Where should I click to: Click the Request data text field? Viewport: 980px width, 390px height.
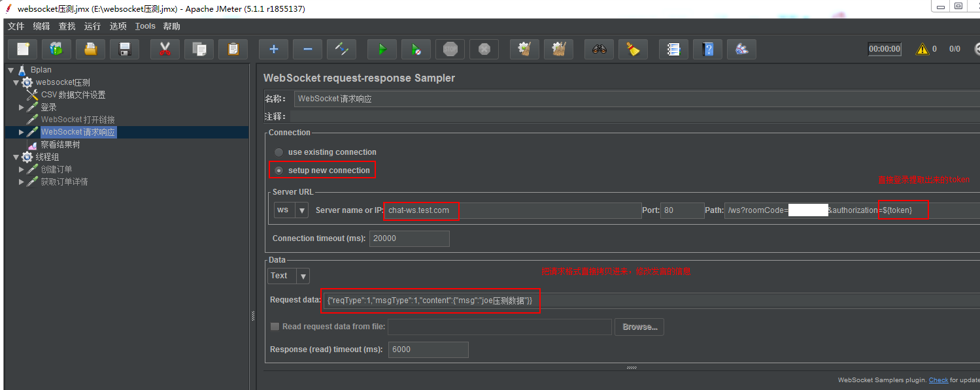pyautogui.click(x=652, y=301)
